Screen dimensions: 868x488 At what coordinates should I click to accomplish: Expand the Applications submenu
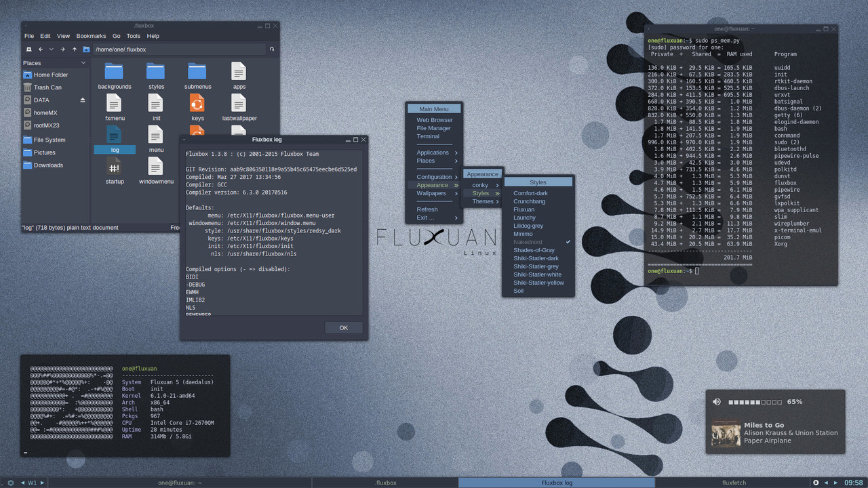pos(433,152)
